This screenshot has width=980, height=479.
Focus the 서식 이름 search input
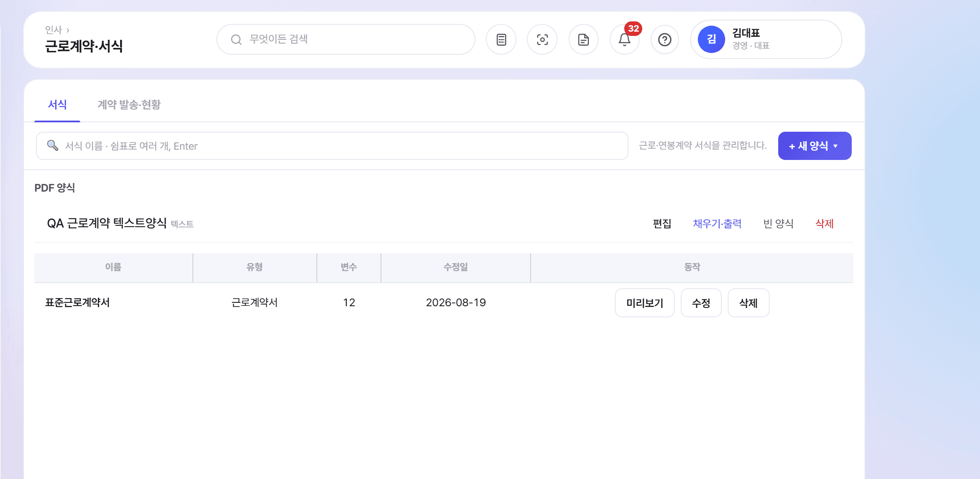[332, 146]
